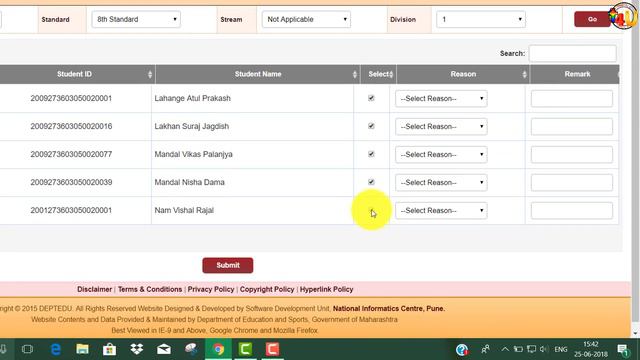The image size is (640, 360).
Task: Click Remark field for Mandal Vikas Palanjya
Action: (572, 155)
